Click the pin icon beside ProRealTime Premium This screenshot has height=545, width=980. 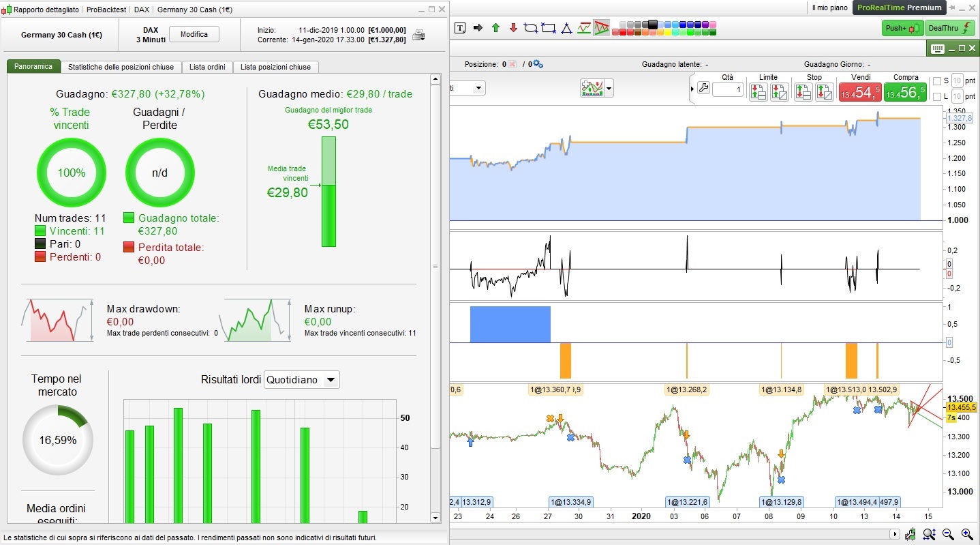pyautogui.click(x=953, y=8)
